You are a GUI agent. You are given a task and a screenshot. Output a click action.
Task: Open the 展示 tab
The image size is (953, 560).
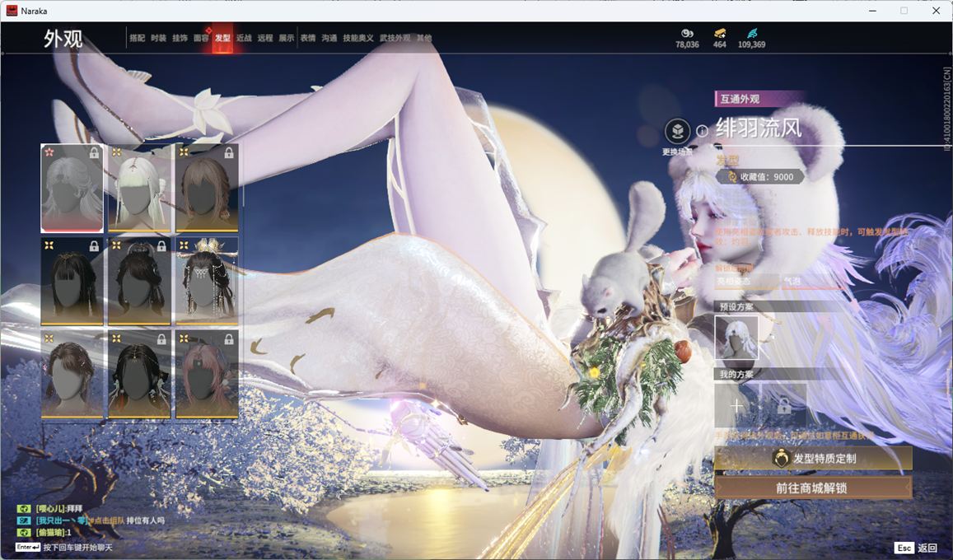click(287, 38)
